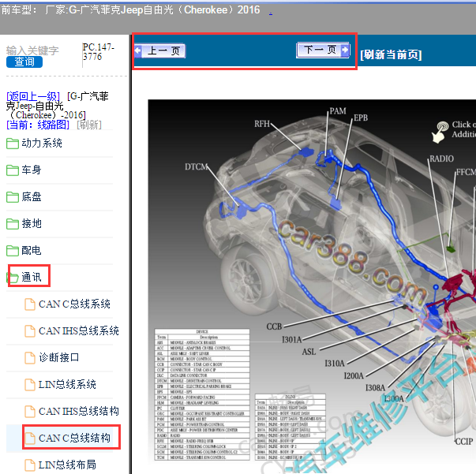476x474 pixels.
Task: Collapse the 通讯 folder
Action: pyautogui.click(x=32, y=277)
